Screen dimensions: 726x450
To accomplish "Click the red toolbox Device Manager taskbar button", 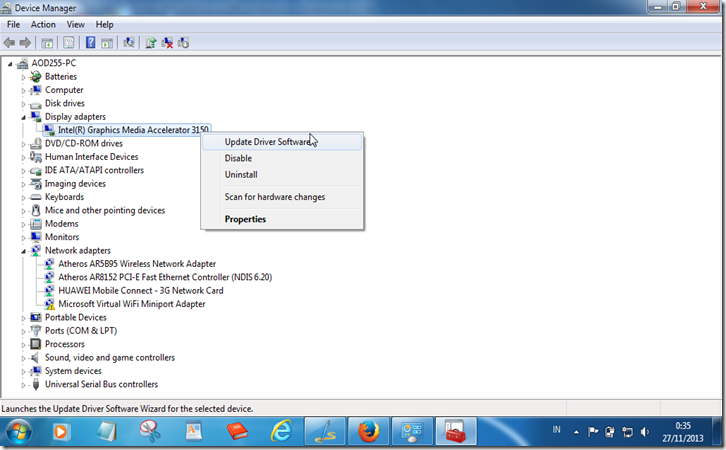I will 456,431.
